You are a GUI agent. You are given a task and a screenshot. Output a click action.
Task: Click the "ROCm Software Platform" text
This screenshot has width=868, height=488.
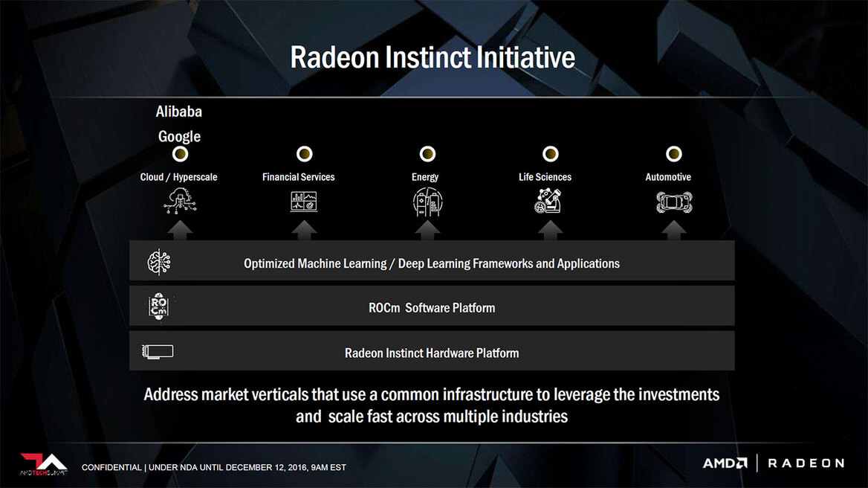pyautogui.click(x=432, y=308)
